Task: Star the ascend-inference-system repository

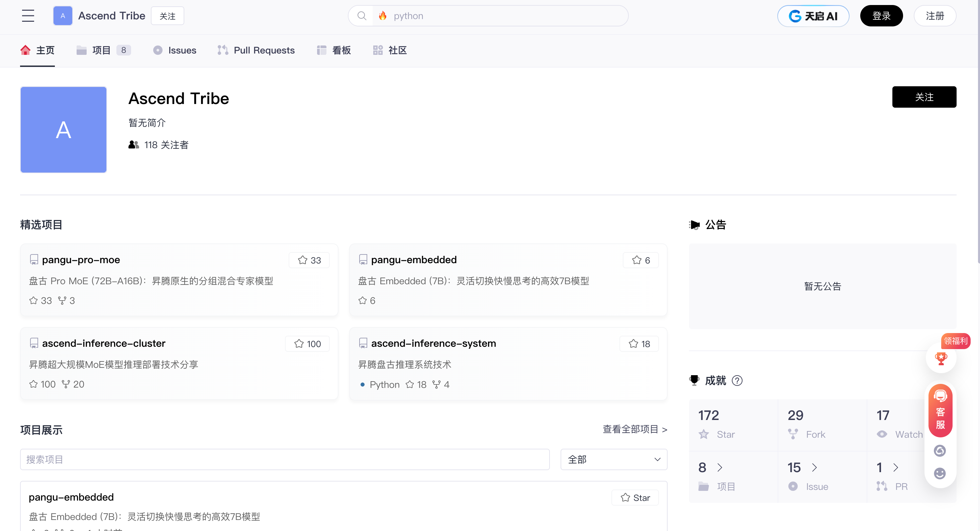Action: (639, 343)
